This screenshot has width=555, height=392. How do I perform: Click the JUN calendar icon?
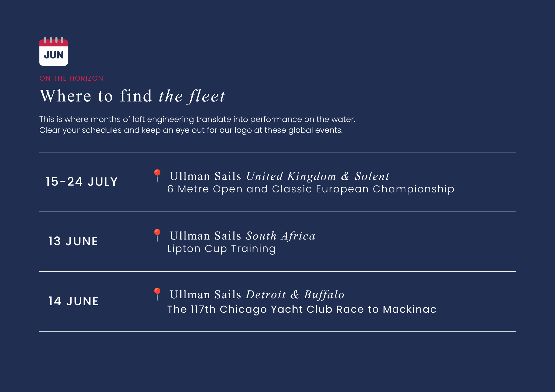(54, 51)
